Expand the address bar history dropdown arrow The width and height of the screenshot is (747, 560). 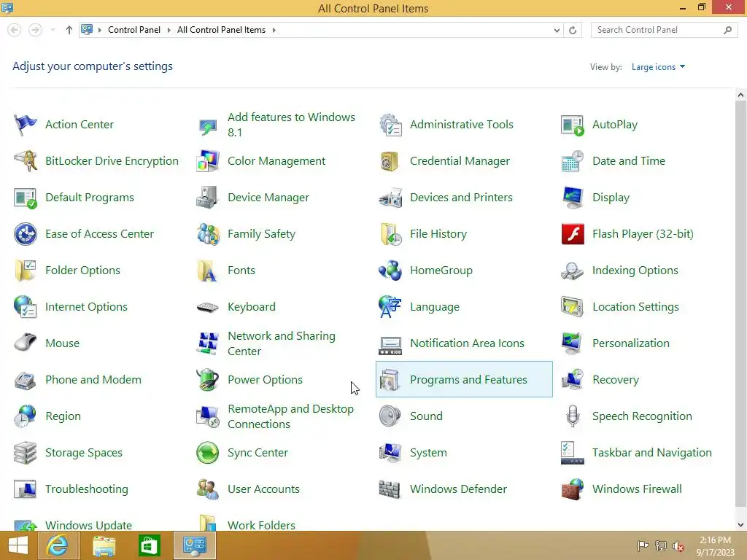[x=557, y=30]
